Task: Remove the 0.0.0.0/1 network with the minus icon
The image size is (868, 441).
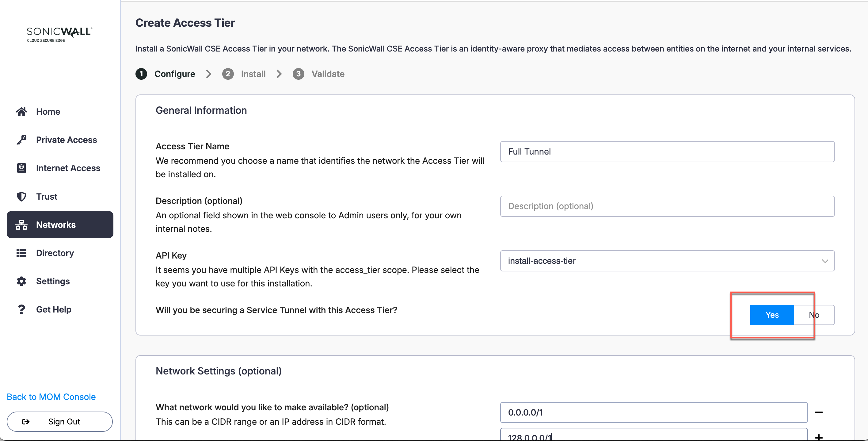Action: (x=819, y=412)
